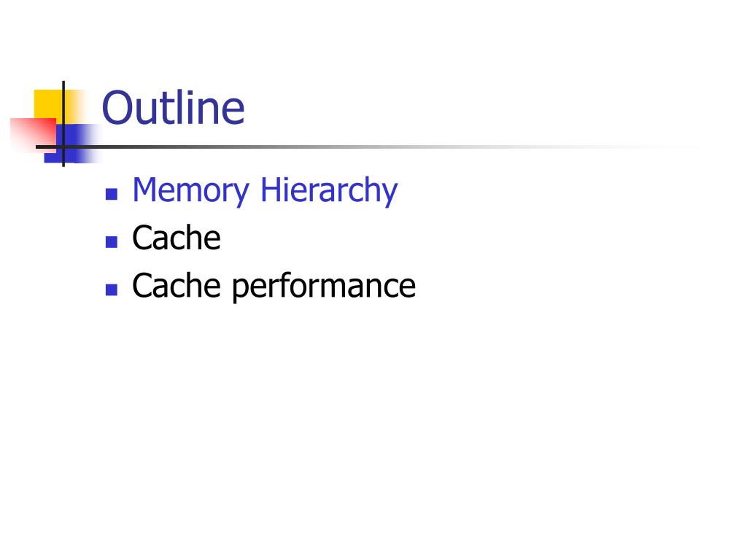Click where the black divider lines cross
Viewport: 747px width, 560px height.
pos(63,147)
